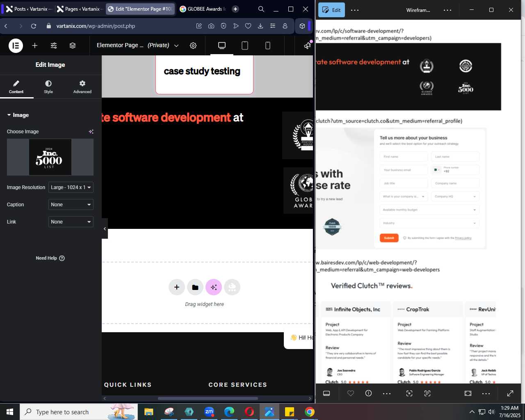Switch to the Posts ‹ Vartanix browser tab
Image resolution: width=525 pixels, height=420 pixels.
pos(29,9)
